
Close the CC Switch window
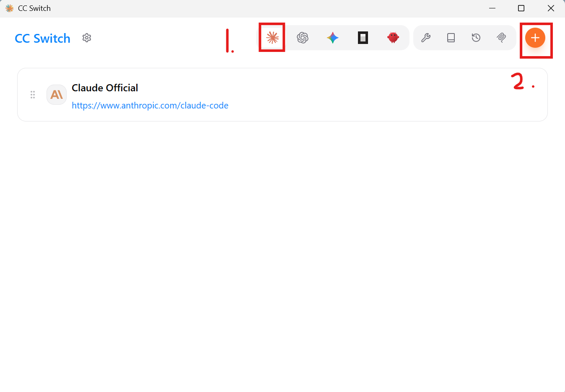[551, 8]
